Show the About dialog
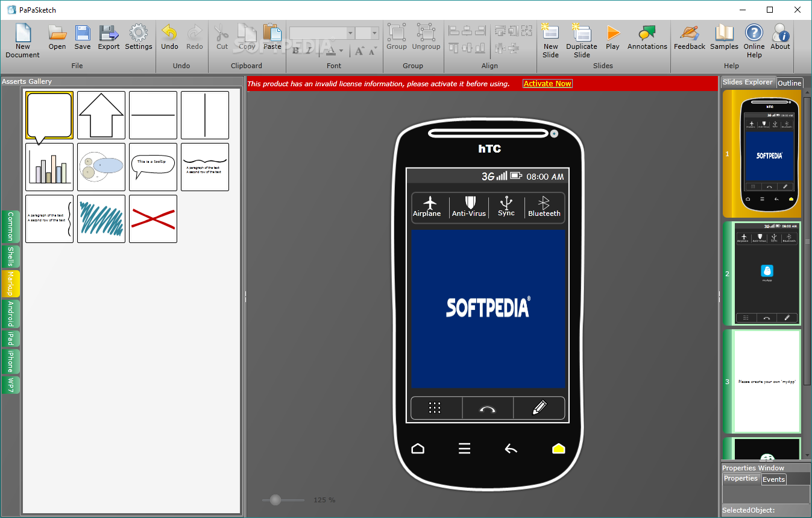The height and width of the screenshot is (518, 812). point(781,37)
